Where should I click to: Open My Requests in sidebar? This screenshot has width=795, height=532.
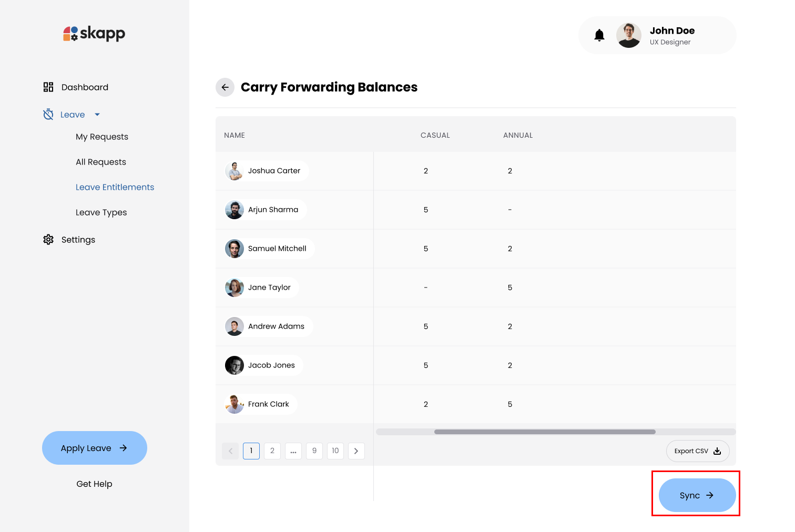[102, 137]
